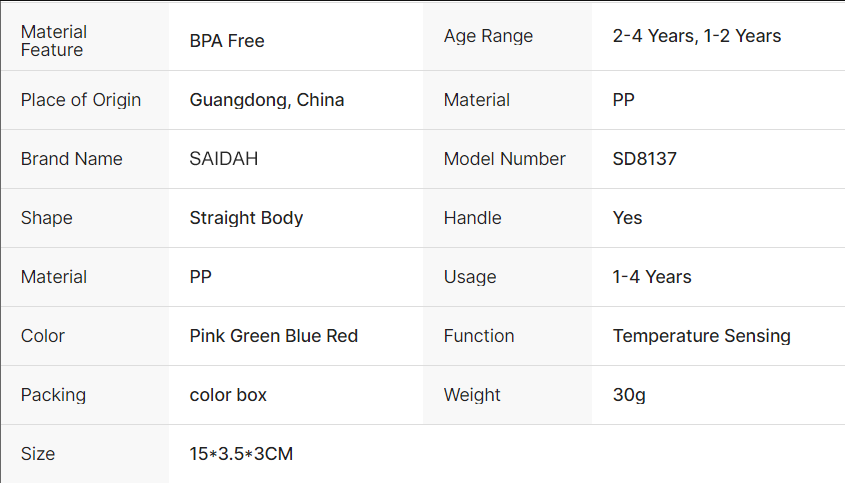Image resolution: width=845 pixels, height=483 pixels.
Task: Select the SD8137 model number value
Action: [645, 159]
